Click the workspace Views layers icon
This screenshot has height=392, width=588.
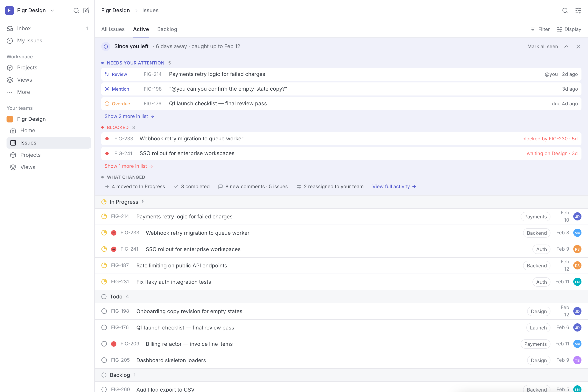click(x=10, y=80)
